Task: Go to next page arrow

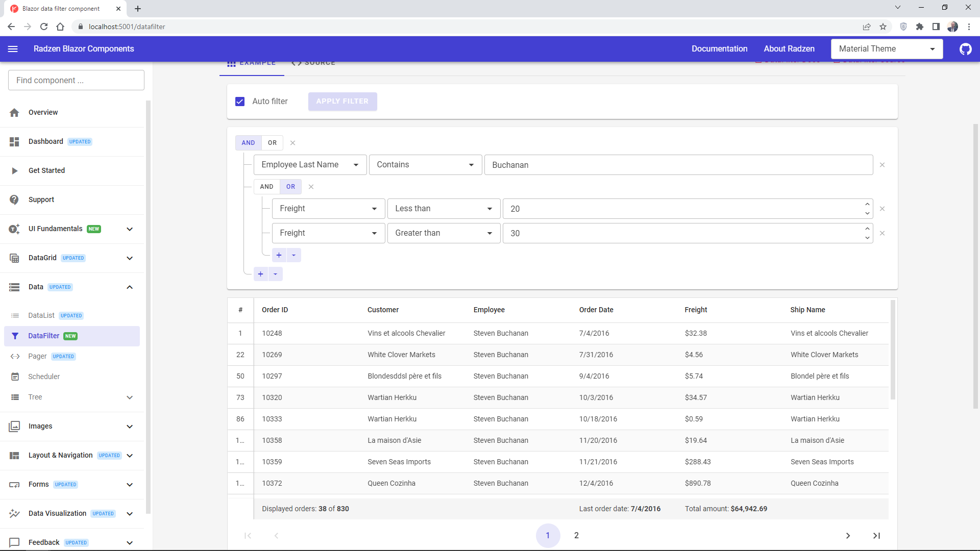Action: [x=848, y=536]
